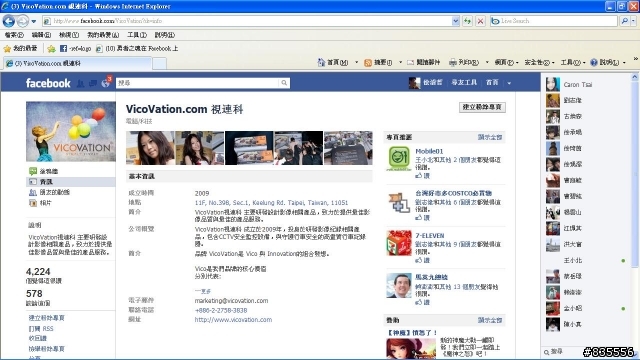
Task: Click the Facebook search magnifier icon
Action: 284,83
